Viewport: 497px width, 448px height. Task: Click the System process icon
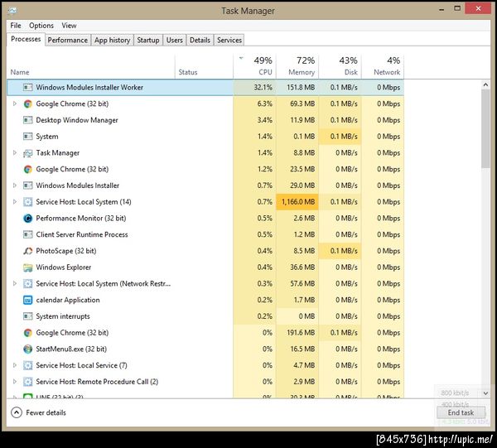click(28, 137)
